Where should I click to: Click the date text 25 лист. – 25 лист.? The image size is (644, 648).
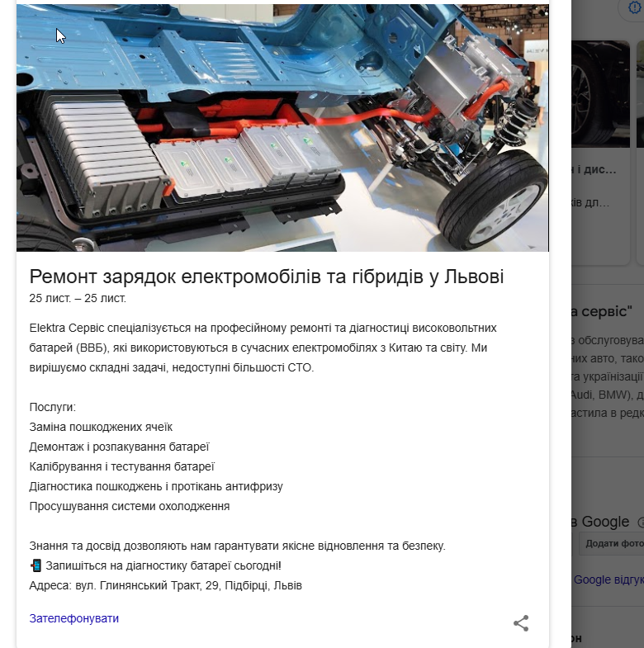coord(78,298)
